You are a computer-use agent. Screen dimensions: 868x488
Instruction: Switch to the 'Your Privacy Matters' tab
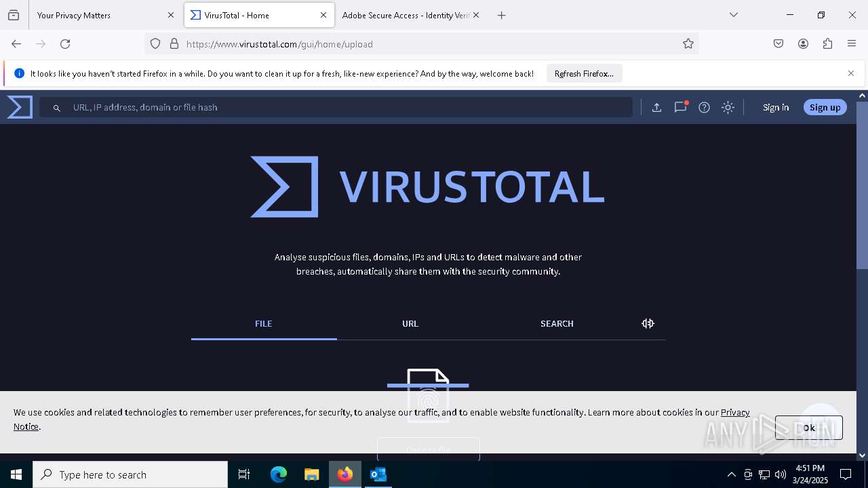(x=105, y=15)
